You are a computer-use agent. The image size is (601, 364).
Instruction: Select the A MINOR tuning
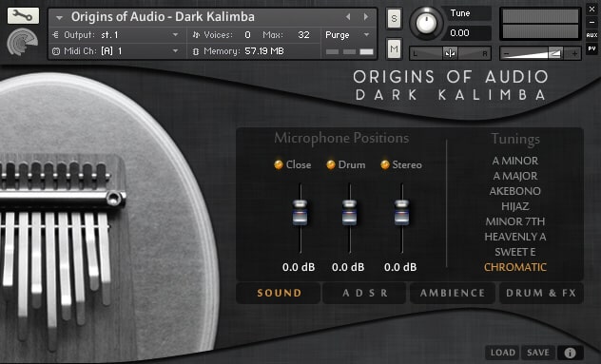pyautogui.click(x=515, y=161)
